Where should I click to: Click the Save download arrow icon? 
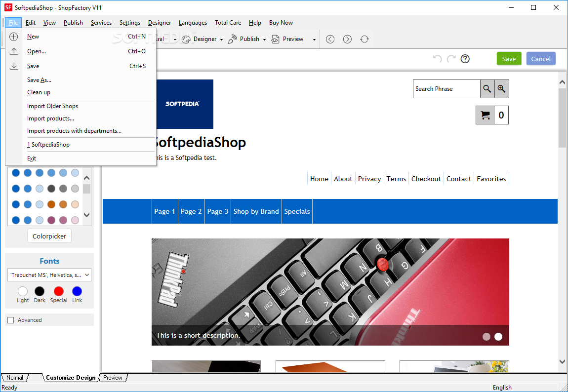14,66
